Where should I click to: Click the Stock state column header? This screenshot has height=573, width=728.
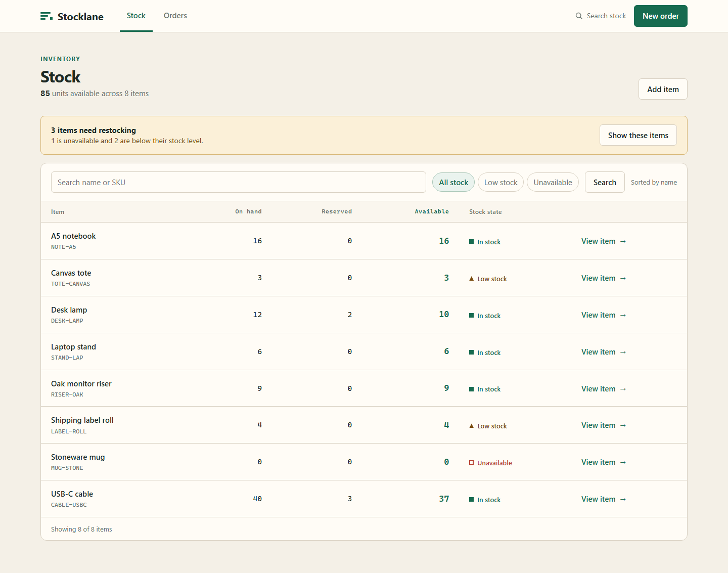[x=485, y=212]
